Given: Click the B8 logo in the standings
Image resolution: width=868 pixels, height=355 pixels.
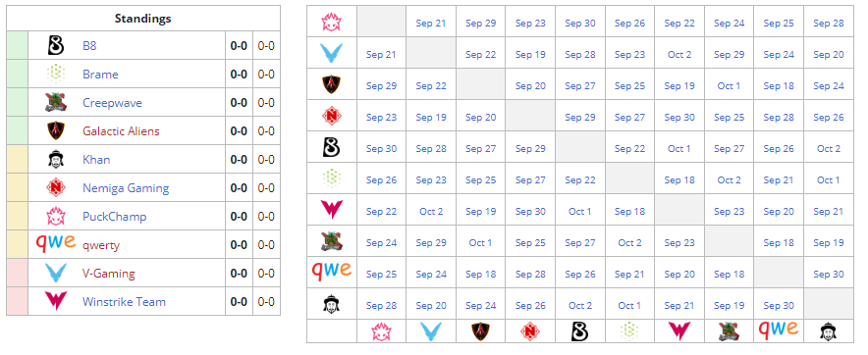Looking at the screenshot, I should click(x=55, y=46).
